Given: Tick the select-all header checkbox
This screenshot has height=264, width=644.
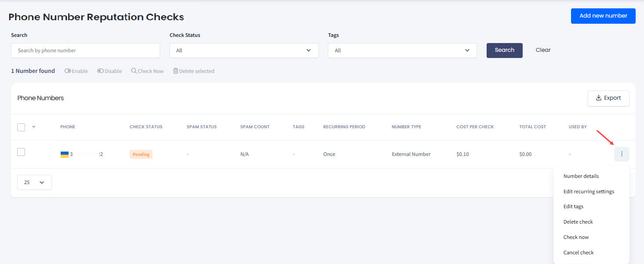Looking at the screenshot, I should coord(21,127).
